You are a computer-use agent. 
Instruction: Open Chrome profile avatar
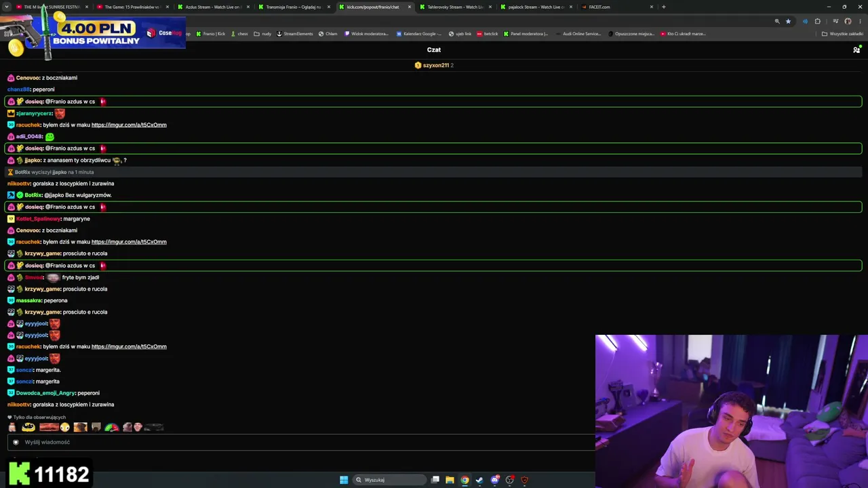pyautogui.click(x=848, y=21)
